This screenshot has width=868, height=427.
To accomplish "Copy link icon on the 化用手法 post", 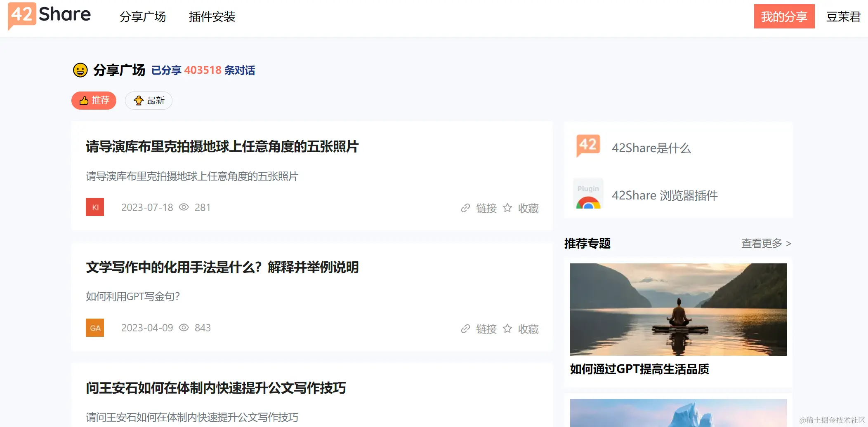I will point(465,329).
